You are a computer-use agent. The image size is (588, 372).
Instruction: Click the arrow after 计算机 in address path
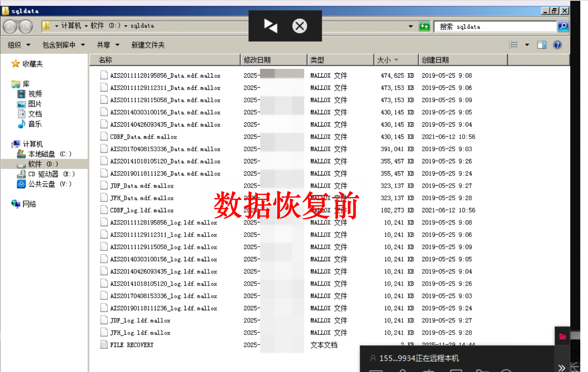coord(86,26)
